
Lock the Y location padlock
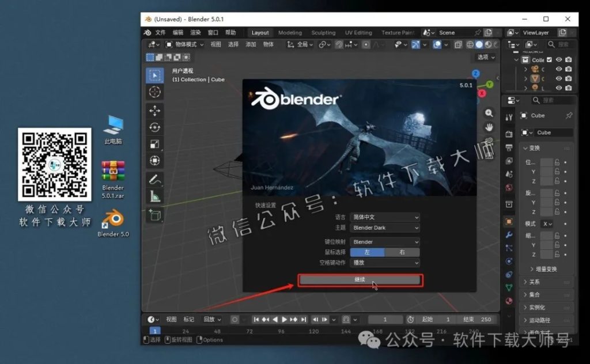557,172
